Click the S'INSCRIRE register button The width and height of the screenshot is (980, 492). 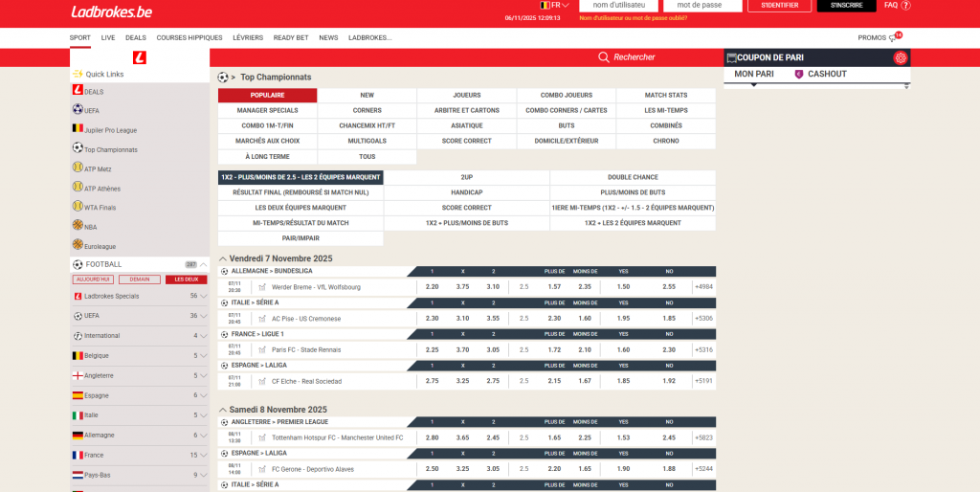coord(846,6)
